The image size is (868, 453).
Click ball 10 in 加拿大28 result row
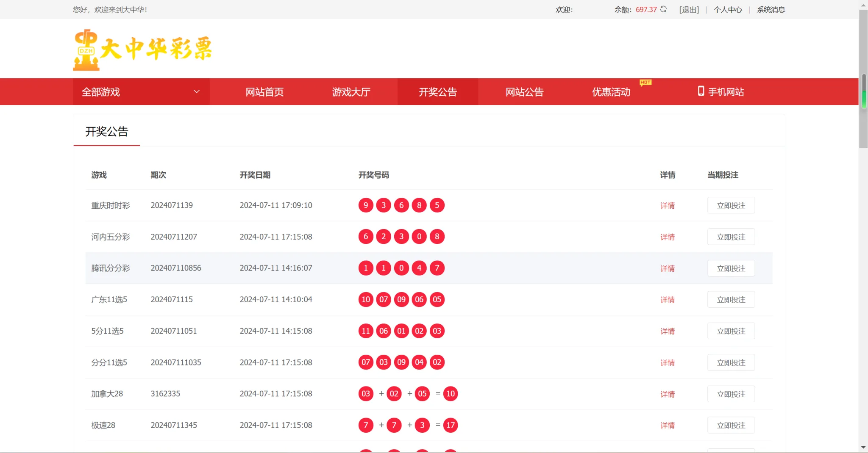[x=451, y=393]
